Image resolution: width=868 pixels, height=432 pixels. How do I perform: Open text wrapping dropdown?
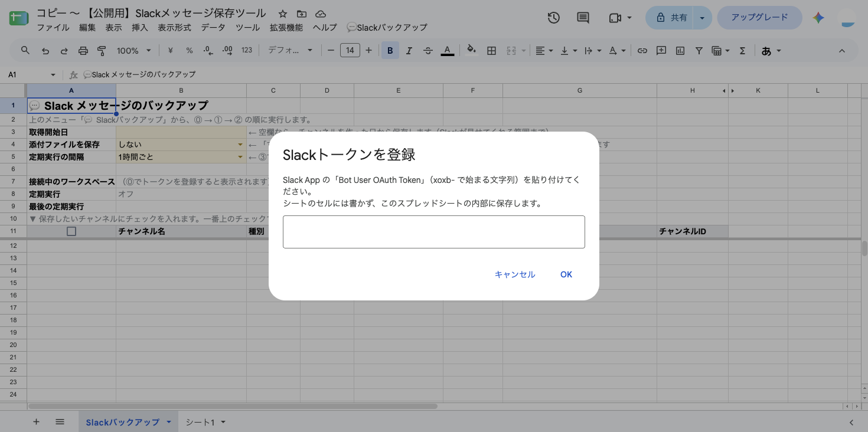click(592, 51)
